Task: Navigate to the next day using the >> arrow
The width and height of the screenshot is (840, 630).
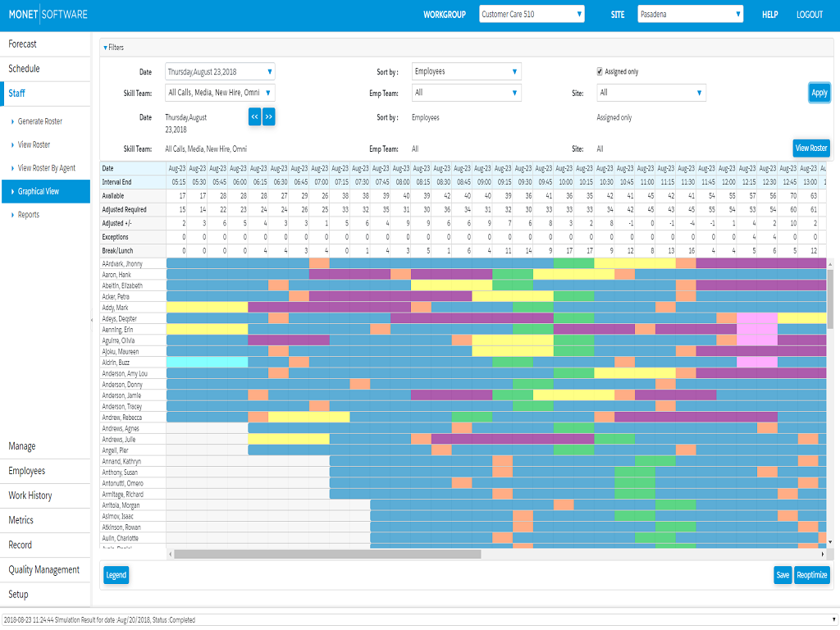Action: click(269, 116)
